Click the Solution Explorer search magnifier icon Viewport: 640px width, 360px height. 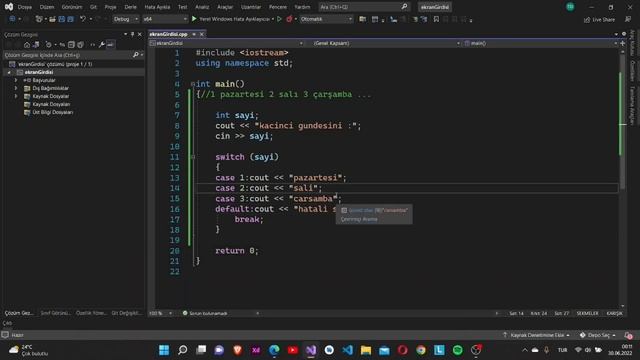136,55
